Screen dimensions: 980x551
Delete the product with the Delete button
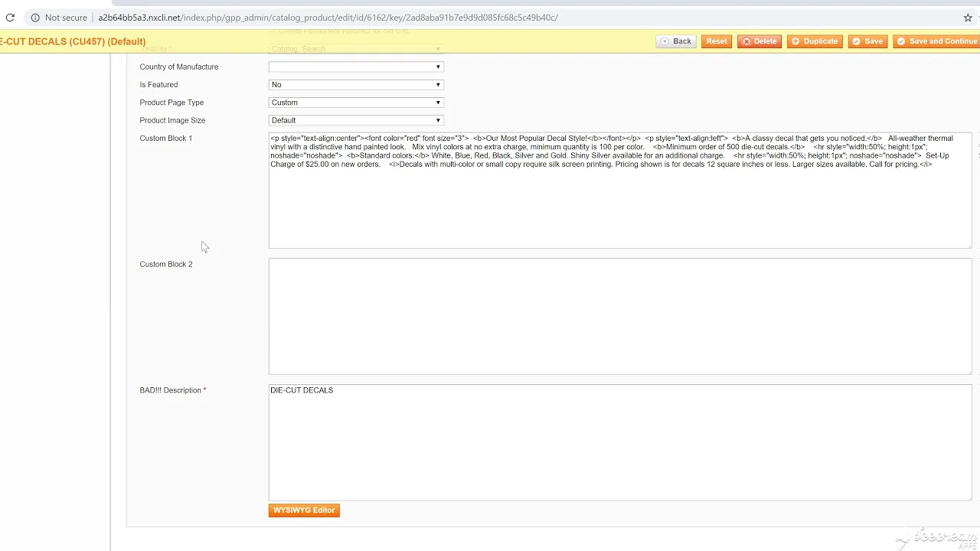(x=759, y=41)
